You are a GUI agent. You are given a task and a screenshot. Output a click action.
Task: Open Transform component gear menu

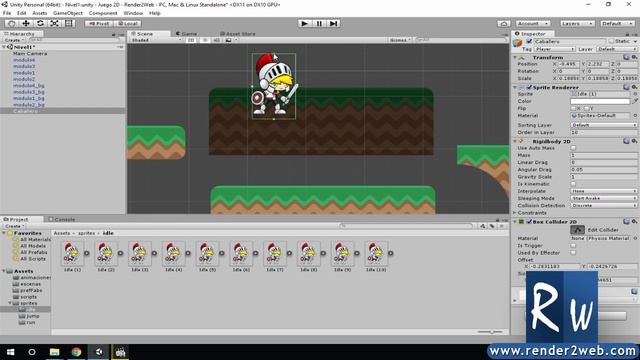(x=634, y=57)
